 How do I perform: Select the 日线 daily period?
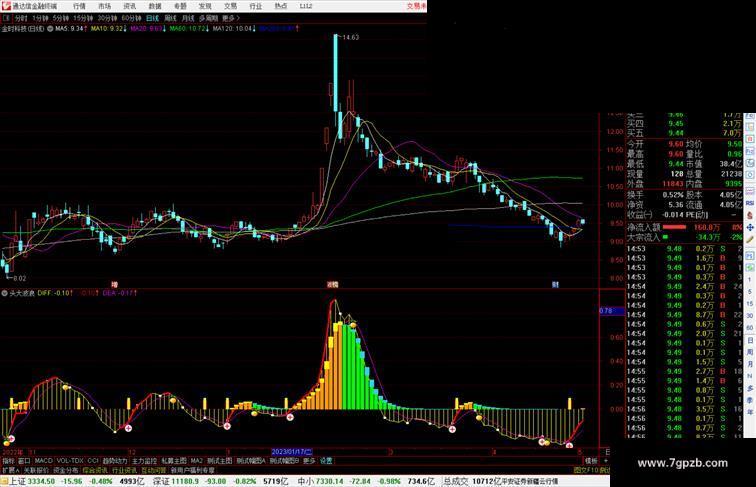[x=152, y=18]
